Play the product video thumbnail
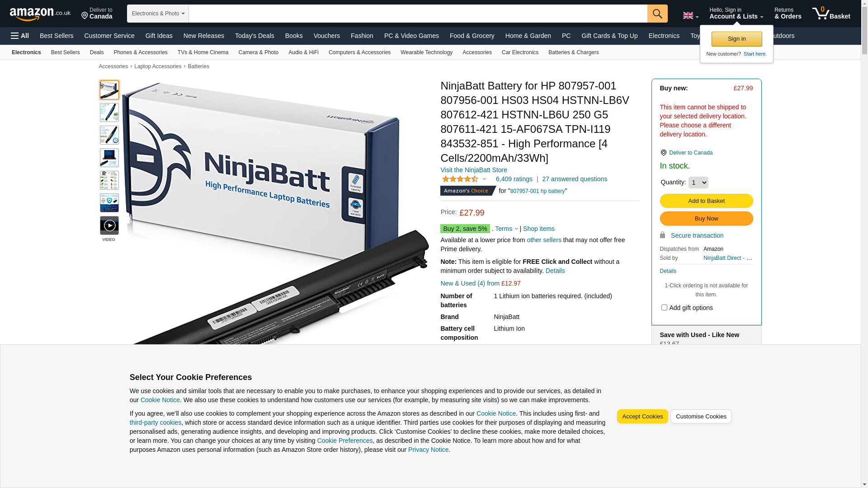The image size is (868, 488). 109,225
